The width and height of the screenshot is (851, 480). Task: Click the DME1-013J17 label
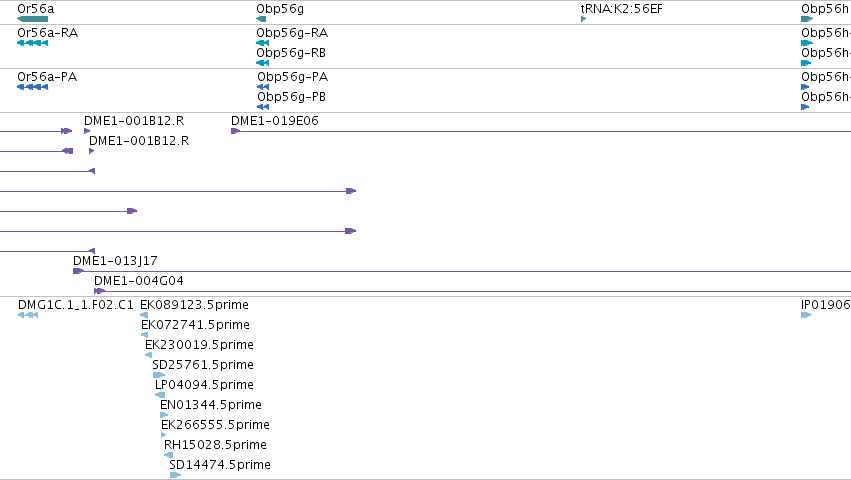coord(115,261)
